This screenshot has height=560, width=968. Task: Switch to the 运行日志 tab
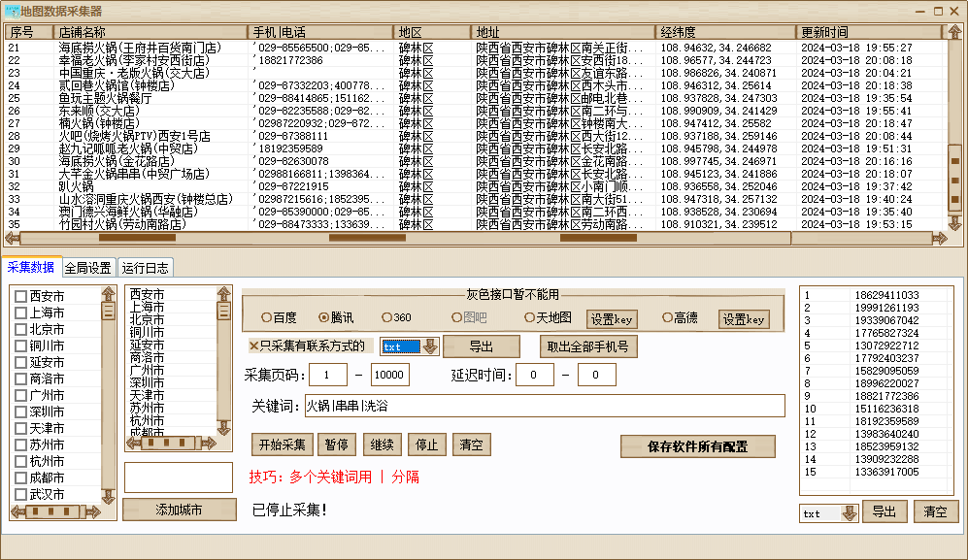click(x=146, y=267)
